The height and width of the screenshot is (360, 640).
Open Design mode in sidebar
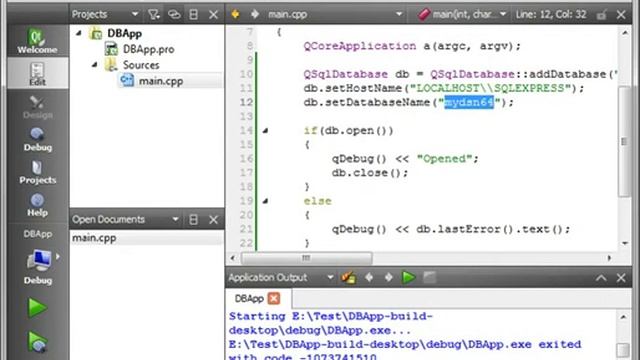click(37, 107)
